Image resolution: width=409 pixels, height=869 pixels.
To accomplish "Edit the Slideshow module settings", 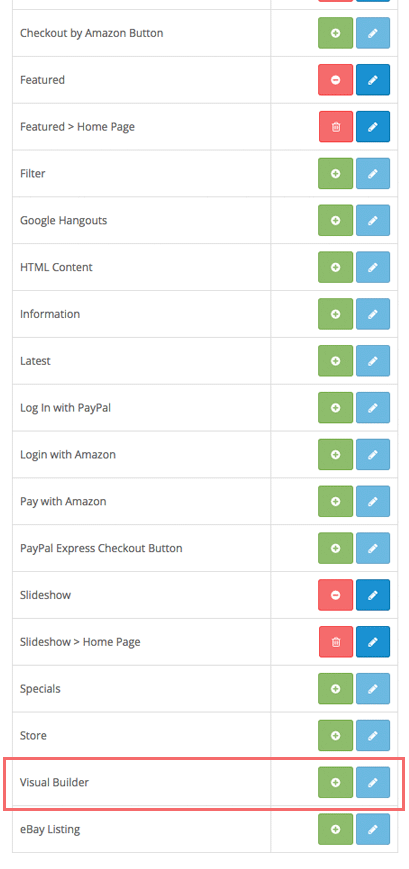I will pyautogui.click(x=373, y=595).
